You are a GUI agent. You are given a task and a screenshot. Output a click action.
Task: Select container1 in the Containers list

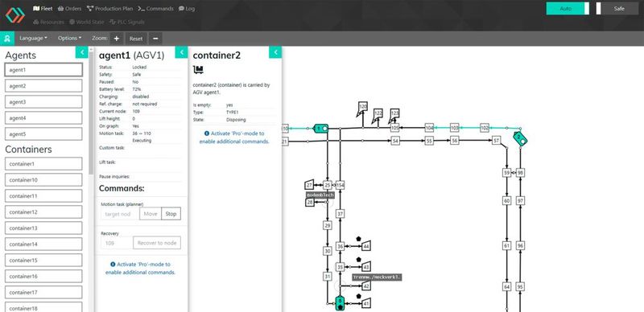[43, 164]
